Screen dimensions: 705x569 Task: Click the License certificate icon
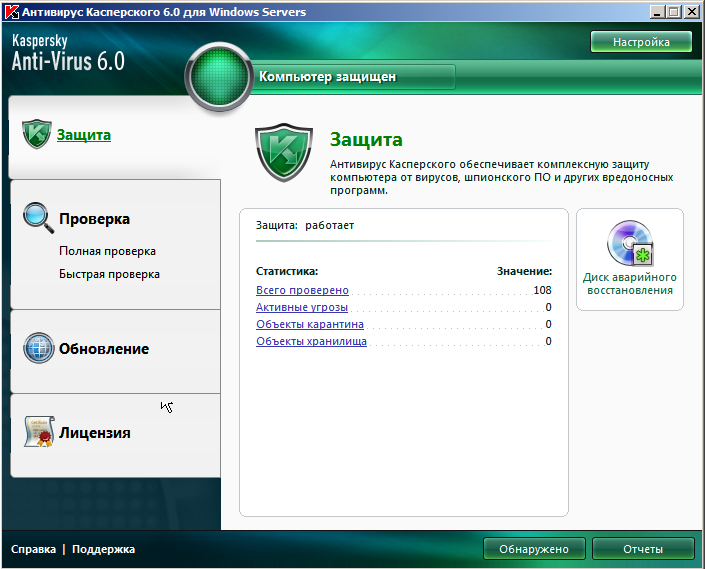pyautogui.click(x=37, y=433)
